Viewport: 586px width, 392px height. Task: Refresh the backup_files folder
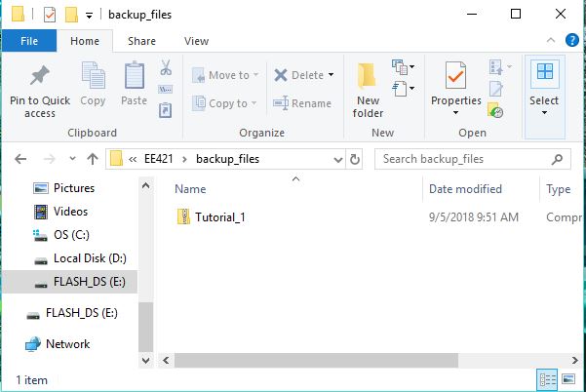[x=355, y=160]
